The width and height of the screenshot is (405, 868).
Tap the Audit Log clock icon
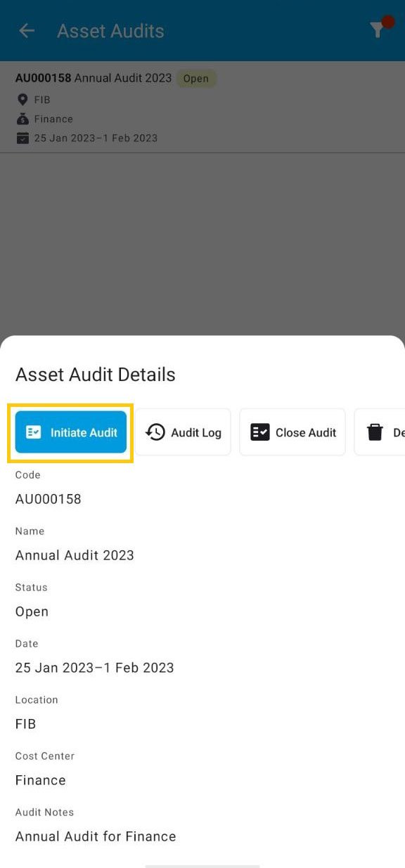pos(155,432)
